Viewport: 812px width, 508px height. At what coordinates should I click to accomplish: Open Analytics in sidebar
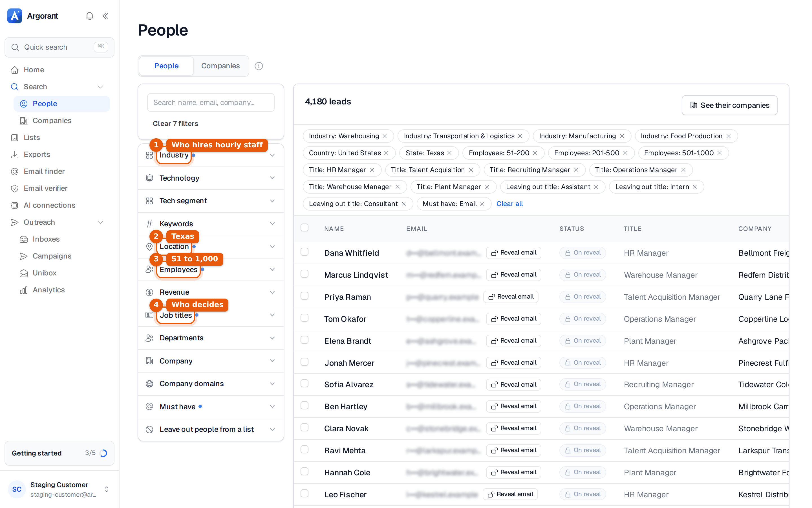click(48, 290)
